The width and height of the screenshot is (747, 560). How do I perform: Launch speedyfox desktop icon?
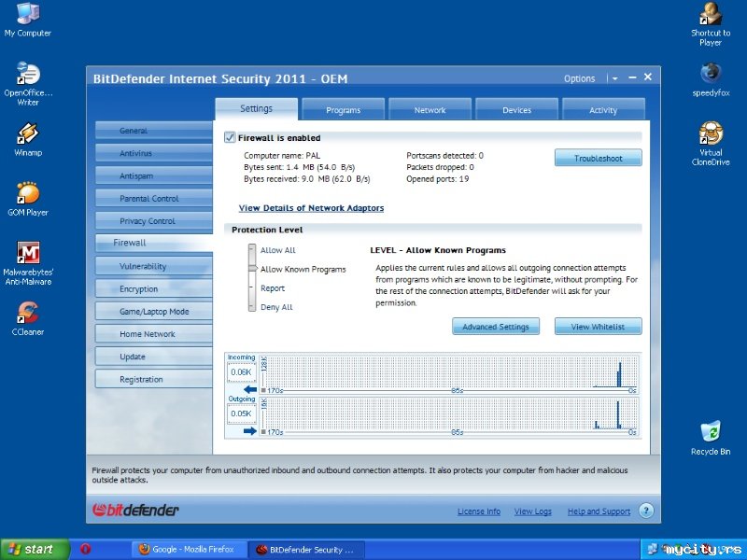(x=711, y=79)
